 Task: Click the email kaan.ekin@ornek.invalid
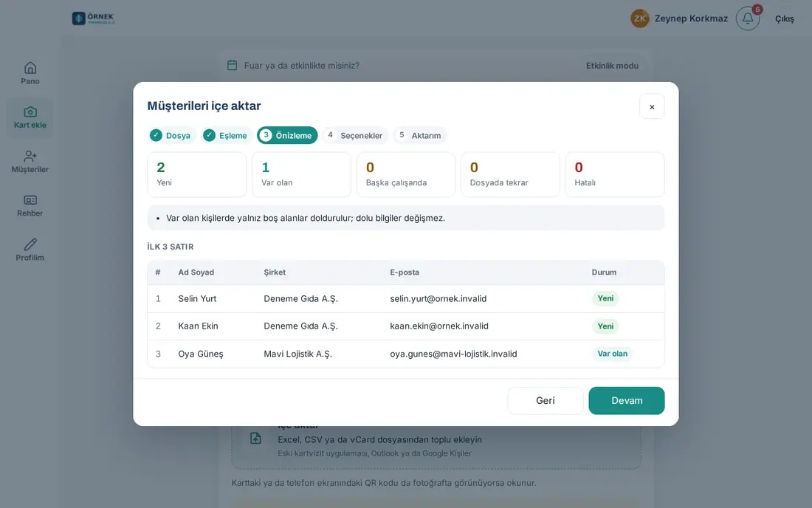tap(439, 326)
